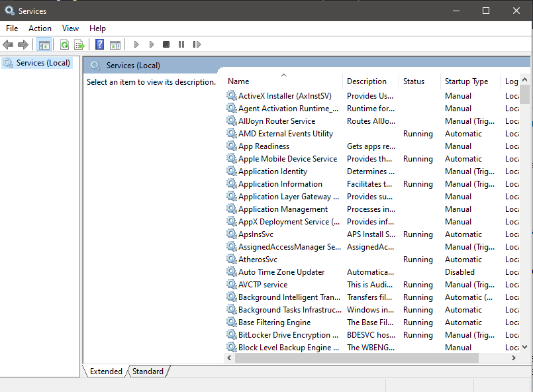Switch to the Standard tab
The height and width of the screenshot is (392, 533).
pyautogui.click(x=148, y=371)
